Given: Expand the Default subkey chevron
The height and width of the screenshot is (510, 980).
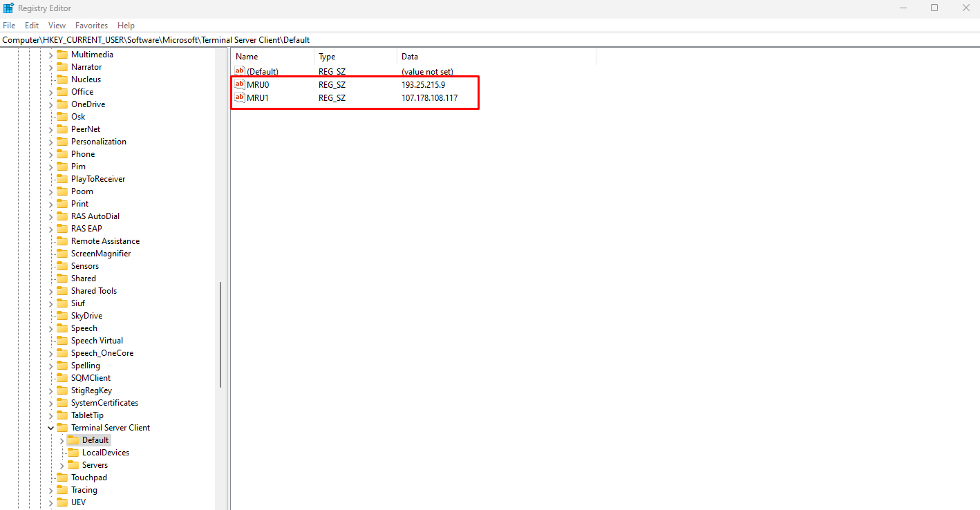Looking at the screenshot, I should (62, 440).
